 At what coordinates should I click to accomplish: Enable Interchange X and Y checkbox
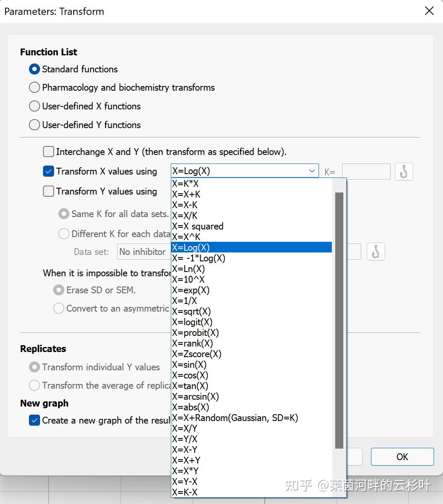point(49,152)
